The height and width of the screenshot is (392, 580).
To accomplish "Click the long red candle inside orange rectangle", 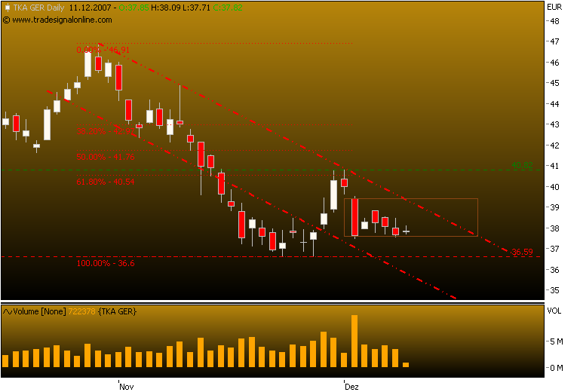I will (354, 217).
